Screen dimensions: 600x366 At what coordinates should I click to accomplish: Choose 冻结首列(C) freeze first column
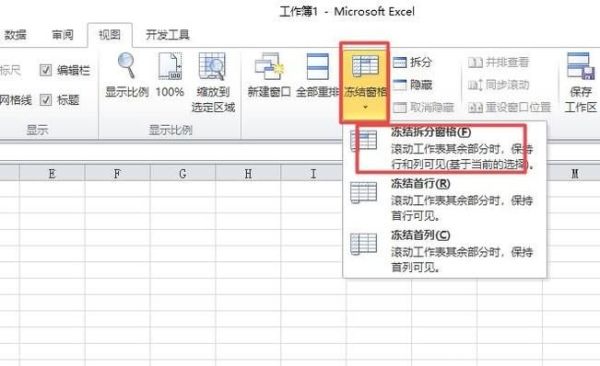pos(445,251)
